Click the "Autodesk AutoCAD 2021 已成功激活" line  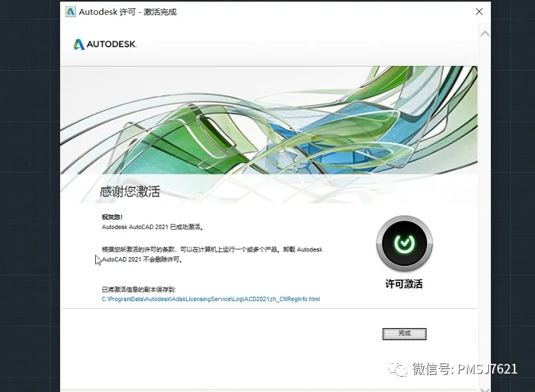click(153, 227)
